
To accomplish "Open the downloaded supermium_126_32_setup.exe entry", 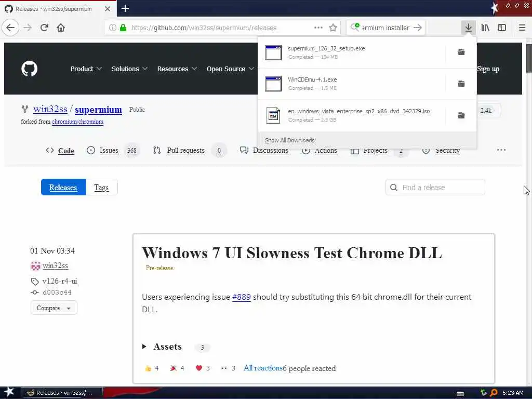I will click(x=352, y=52).
